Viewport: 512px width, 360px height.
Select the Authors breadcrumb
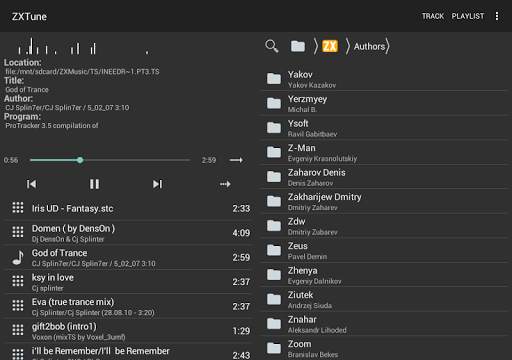369,46
